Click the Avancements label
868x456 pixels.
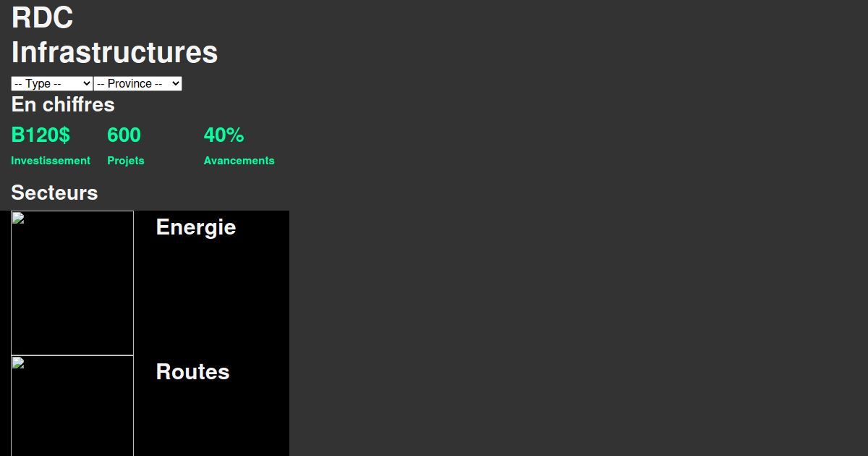239,161
